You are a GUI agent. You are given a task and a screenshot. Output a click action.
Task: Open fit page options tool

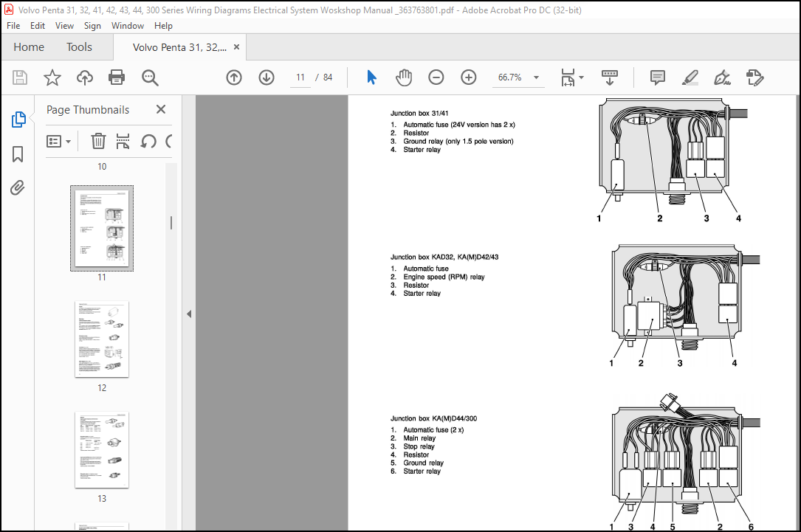click(x=568, y=77)
